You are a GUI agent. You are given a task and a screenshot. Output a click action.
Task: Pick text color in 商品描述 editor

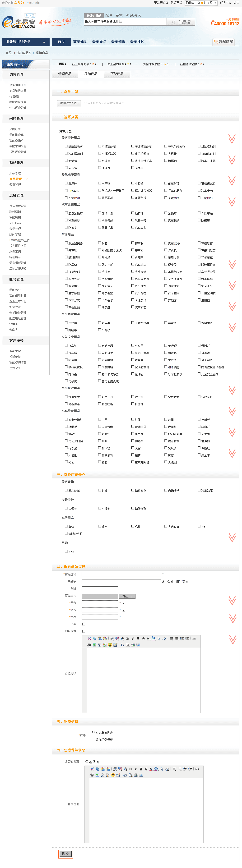(x=148, y=638)
